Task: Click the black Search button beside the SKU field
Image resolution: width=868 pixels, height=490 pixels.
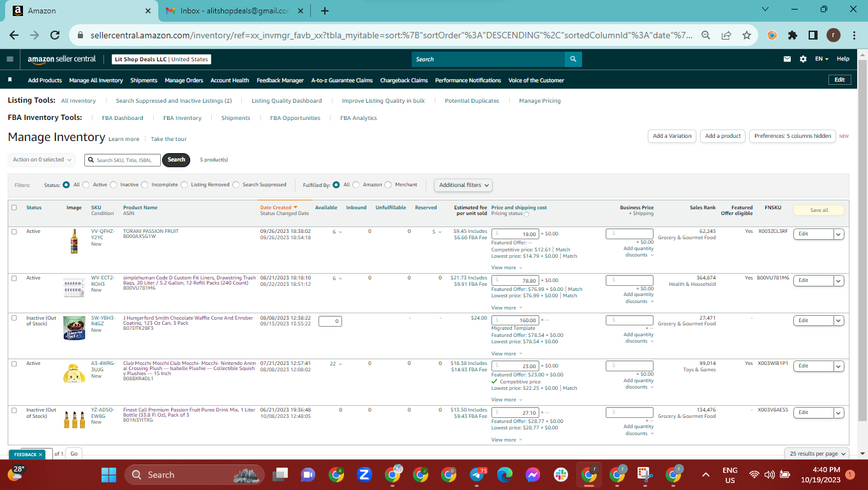Action: (176, 160)
